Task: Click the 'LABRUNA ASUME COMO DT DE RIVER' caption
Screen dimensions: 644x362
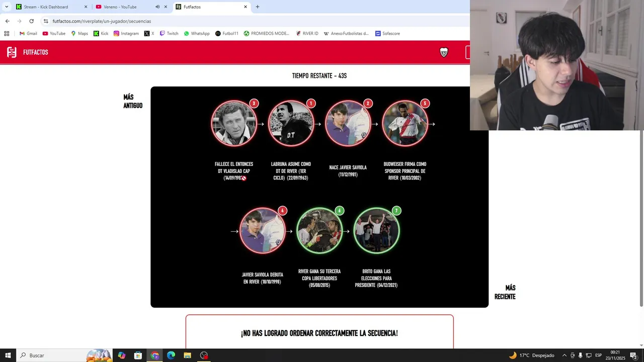Action: [291, 171]
